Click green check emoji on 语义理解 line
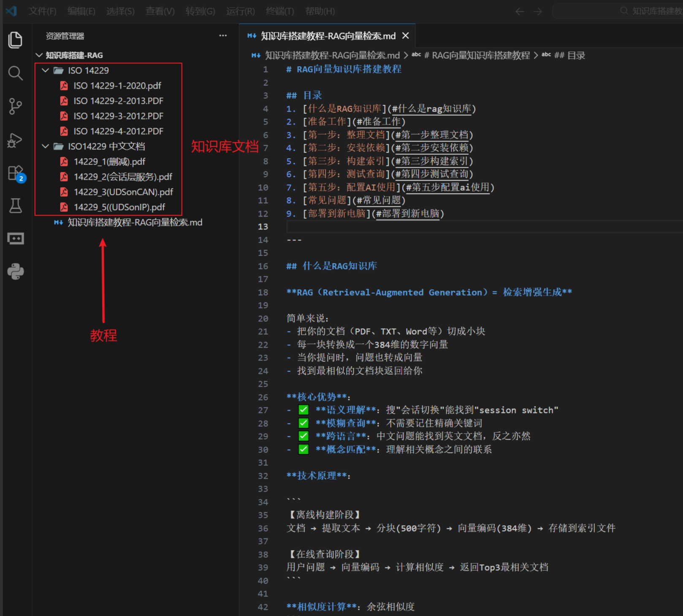This screenshot has width=683, height=616. (304, 410)
